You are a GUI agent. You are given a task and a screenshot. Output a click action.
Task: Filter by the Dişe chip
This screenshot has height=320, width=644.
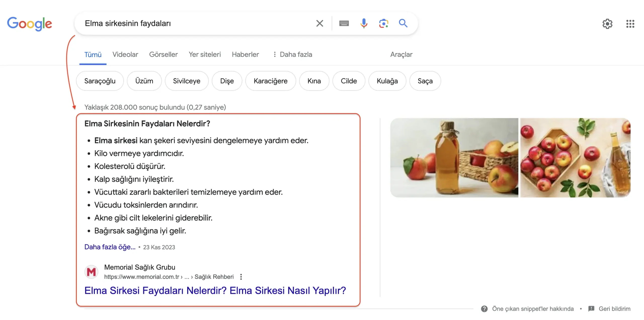click(x=227, y=81)
